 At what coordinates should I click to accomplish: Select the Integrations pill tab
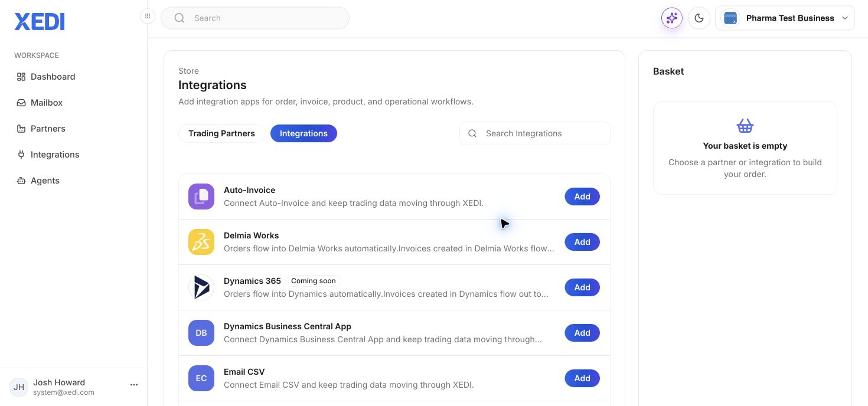(x=304, y=133)
